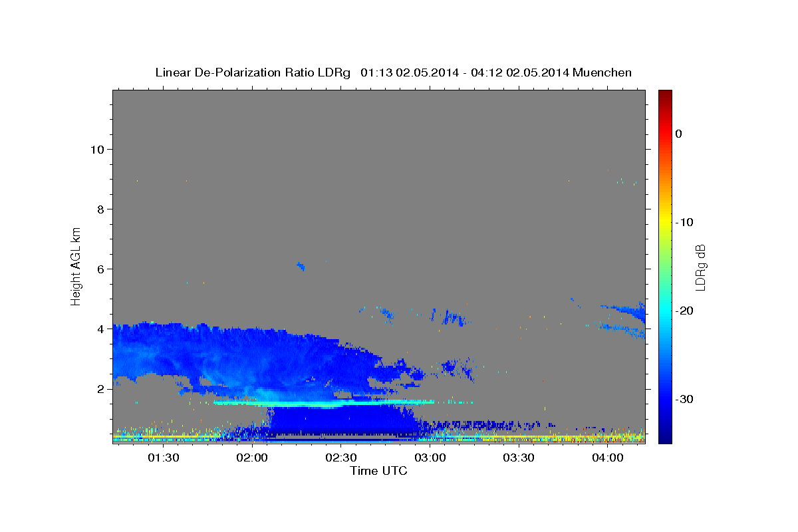Click the height tick label 4
This screenshot has width=798, height=532.
click(x=101, y=329)
